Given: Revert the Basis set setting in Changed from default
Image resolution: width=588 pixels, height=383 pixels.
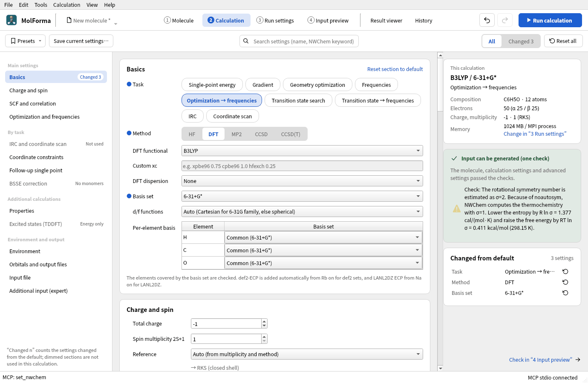Looking at the screenshot, I should coord(565,293).
